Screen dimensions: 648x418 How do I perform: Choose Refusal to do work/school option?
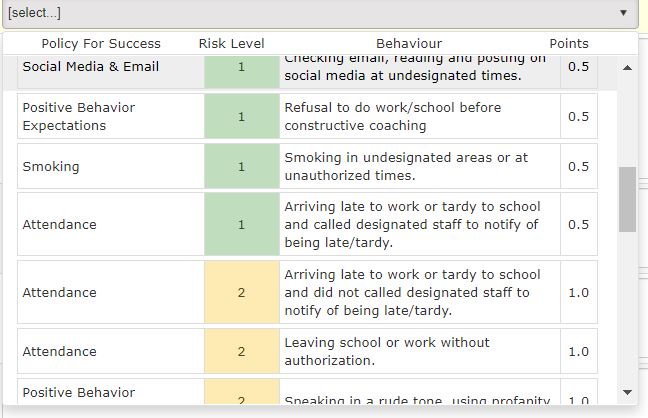click(x=307, y=116)
